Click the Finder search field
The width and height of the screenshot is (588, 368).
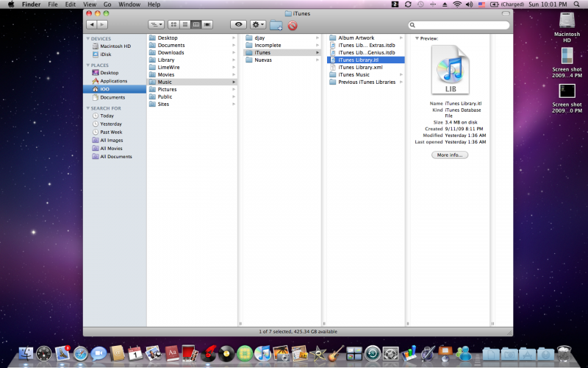tap(459, 25)
